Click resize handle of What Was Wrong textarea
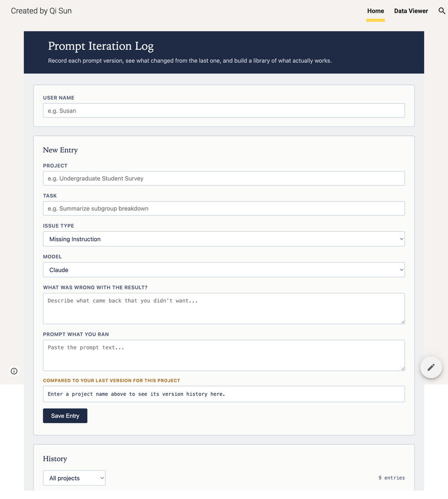The height and width of the screenshot is (499, 448). tap(403, 322)
